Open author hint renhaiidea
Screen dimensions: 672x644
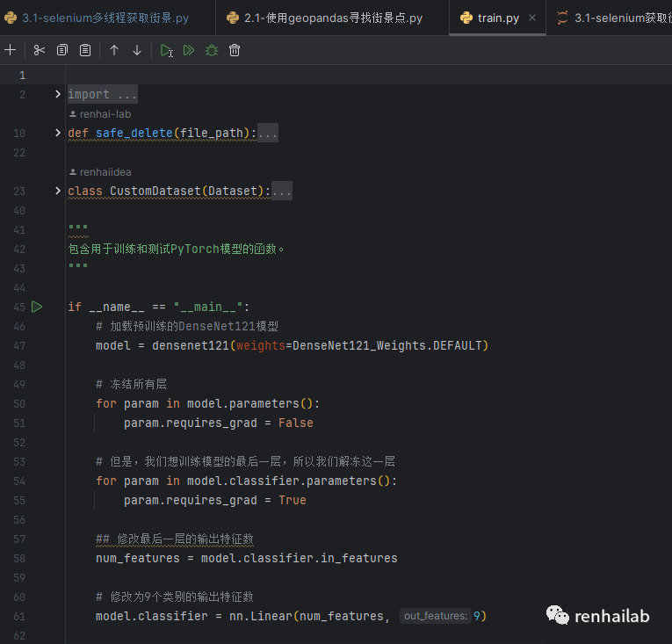point(100,172)
